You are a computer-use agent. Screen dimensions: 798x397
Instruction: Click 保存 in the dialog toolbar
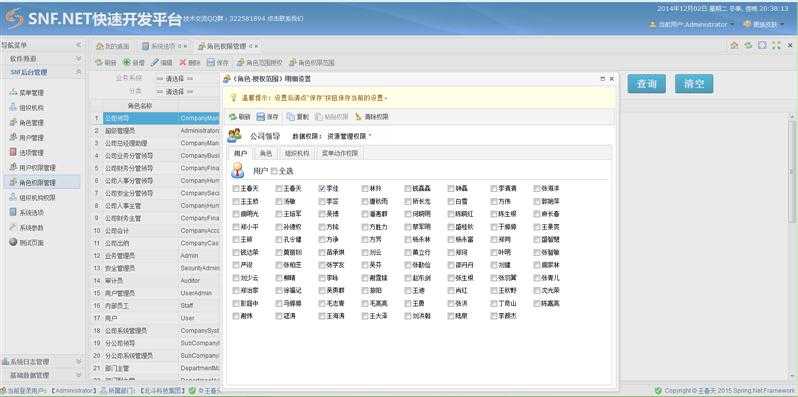(268, 117)
